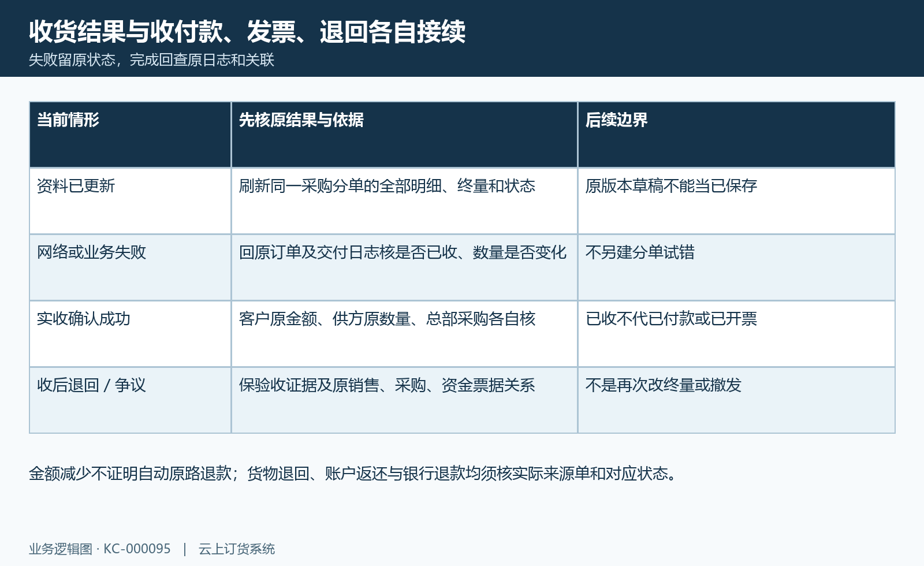Viewport: 924px width, 566px height.
Task: Select the 实收确认成功 row label
Action: click(x=130, y=334)
